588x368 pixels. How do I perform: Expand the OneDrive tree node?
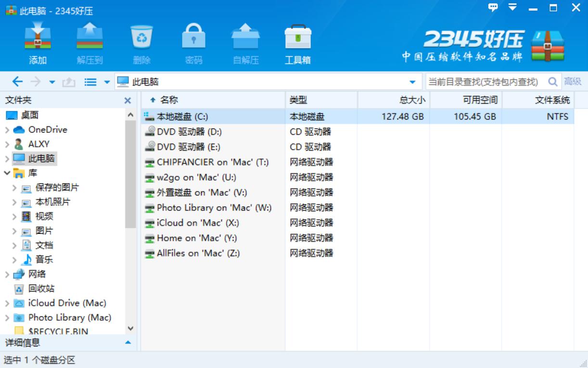tap(7, 130)
